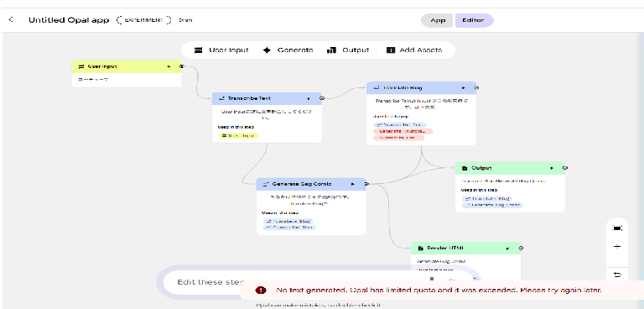This screenshot has width=644, height=309.
Task: Open Add Assets in the toolbar
Action: click(x=414, y=50)
